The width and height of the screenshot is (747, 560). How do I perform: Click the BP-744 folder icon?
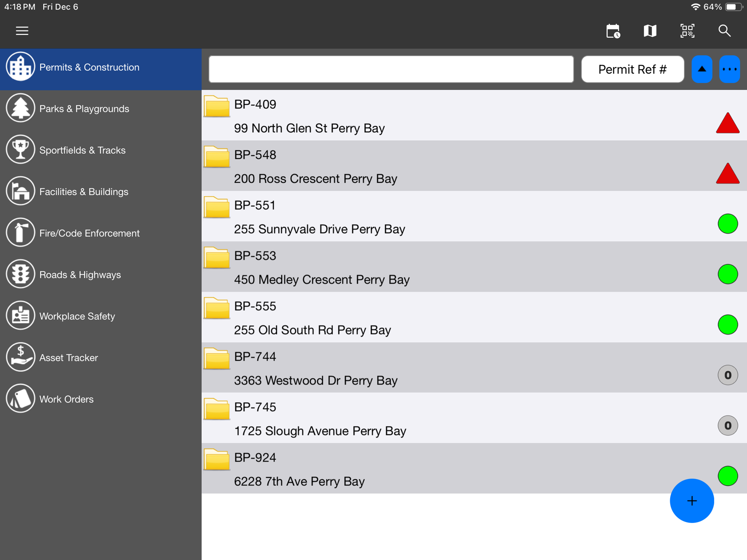(217, 358)
